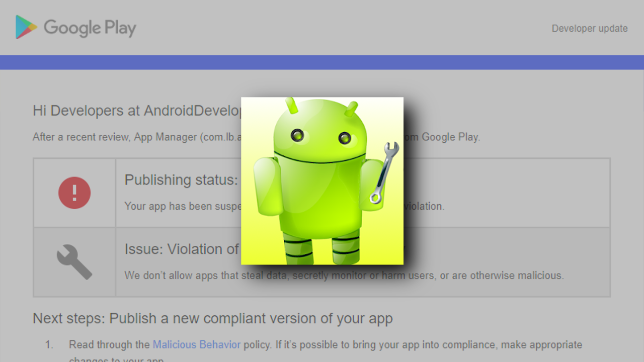The image size is (644, 362).
Task: Click the Developer update label
Action: point(589,28)
